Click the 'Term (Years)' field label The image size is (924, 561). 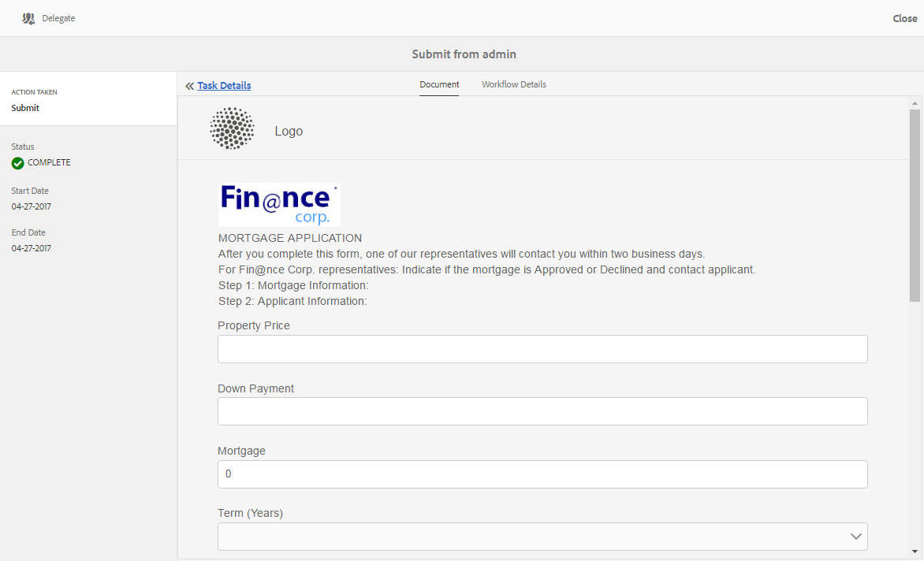251,513
